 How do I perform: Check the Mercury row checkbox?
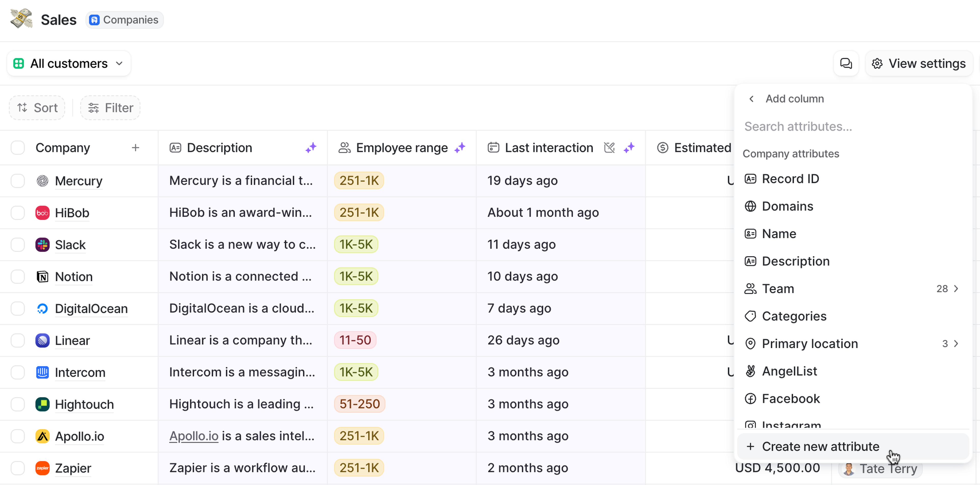click(x=18, y=181)
